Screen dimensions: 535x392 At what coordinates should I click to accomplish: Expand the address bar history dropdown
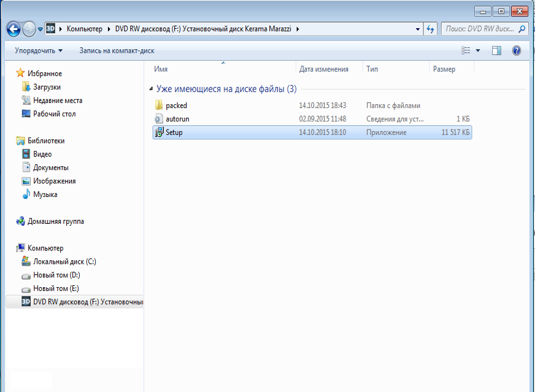(417, 29)
